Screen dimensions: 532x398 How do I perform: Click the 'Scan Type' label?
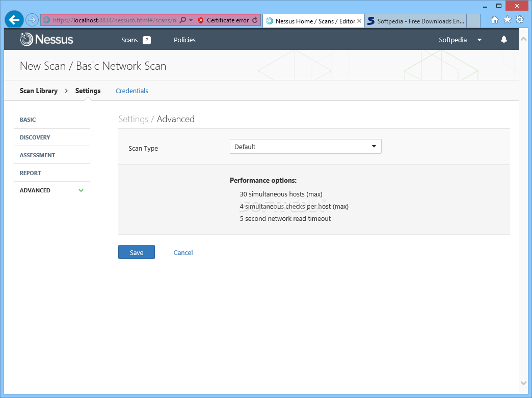coord(143,149)
